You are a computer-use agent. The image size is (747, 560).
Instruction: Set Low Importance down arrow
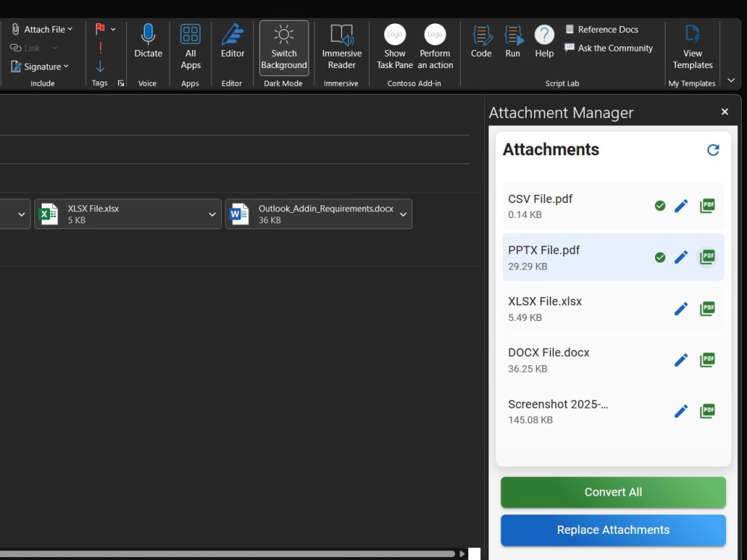tap(100, 66)
